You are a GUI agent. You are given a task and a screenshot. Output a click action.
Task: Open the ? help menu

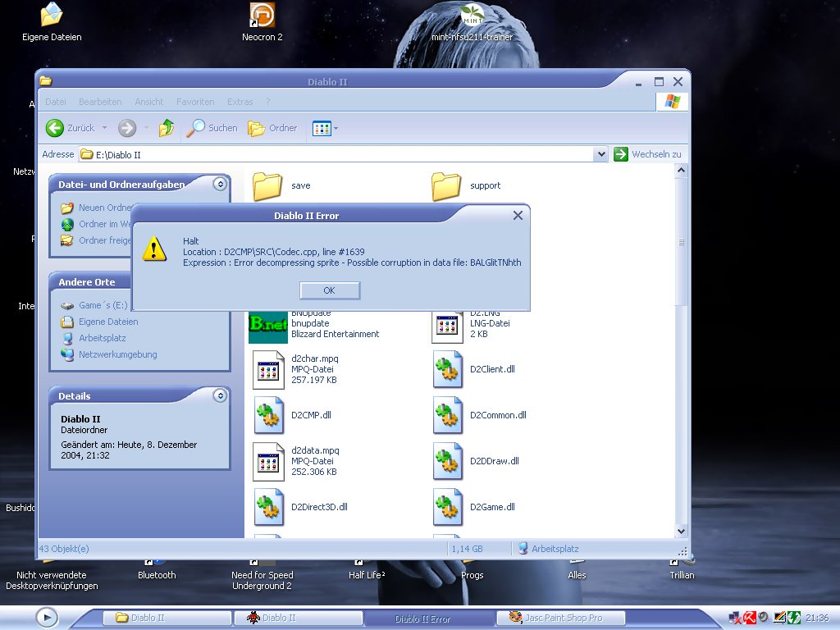click(268, 102)
